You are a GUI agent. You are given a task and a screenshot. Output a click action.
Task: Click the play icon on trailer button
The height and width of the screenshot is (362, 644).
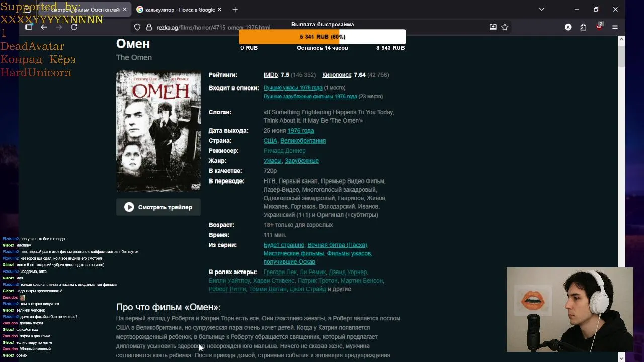pos(129,207)
